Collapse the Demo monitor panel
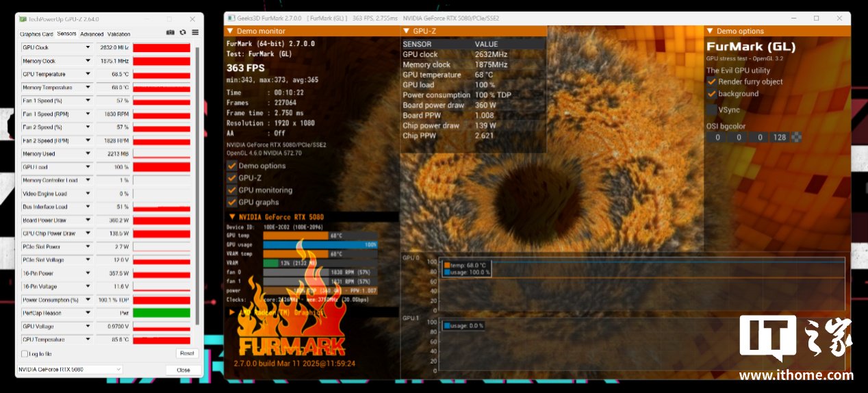Screen dimensions: 868x393 coord(231,31)
